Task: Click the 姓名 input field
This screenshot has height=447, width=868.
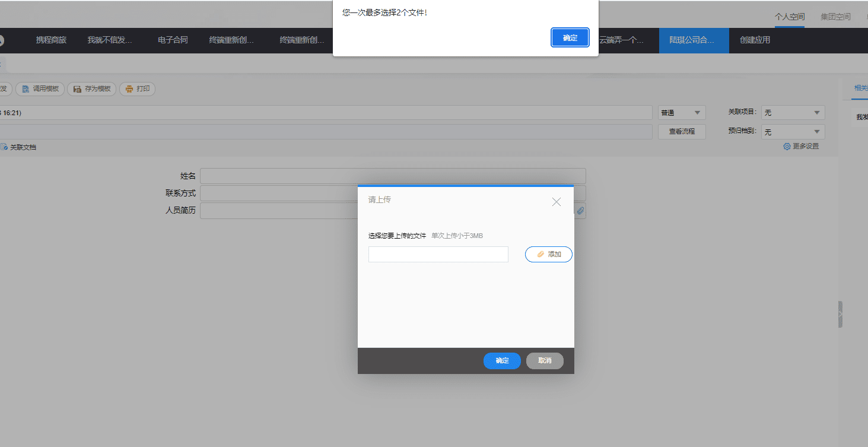Action: pos(393,176)
